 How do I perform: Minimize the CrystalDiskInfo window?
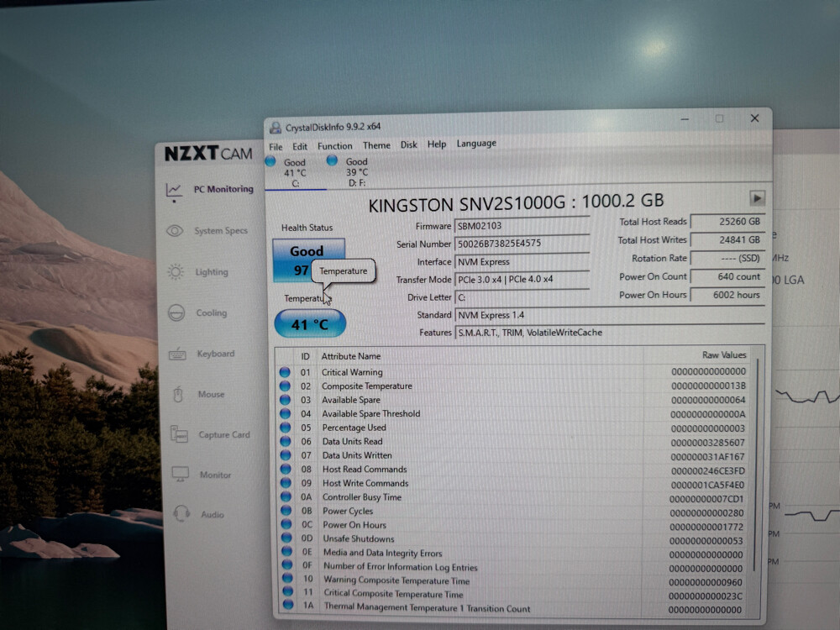tap(685, 119)
